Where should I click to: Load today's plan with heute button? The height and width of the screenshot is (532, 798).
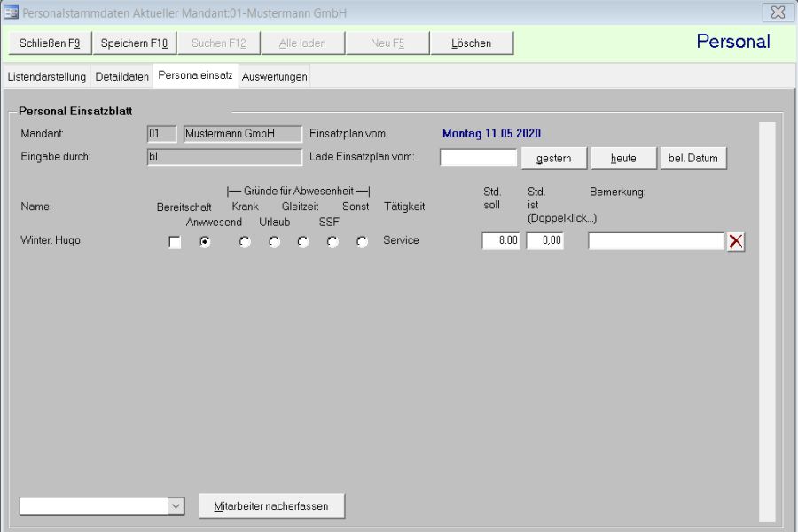(x=623, y=159)
